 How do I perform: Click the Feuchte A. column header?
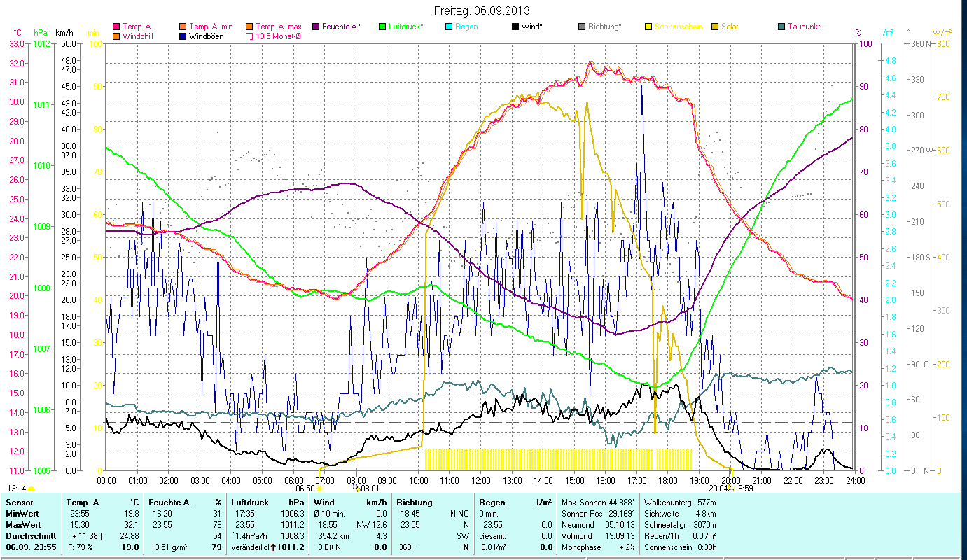[169, 503]
